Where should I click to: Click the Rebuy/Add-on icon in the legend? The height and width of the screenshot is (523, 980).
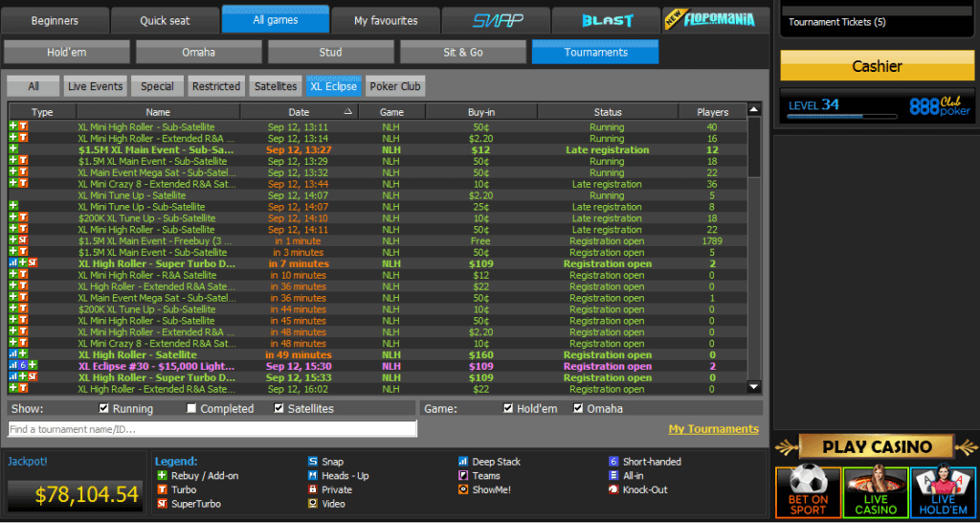[x=161, y=476]
